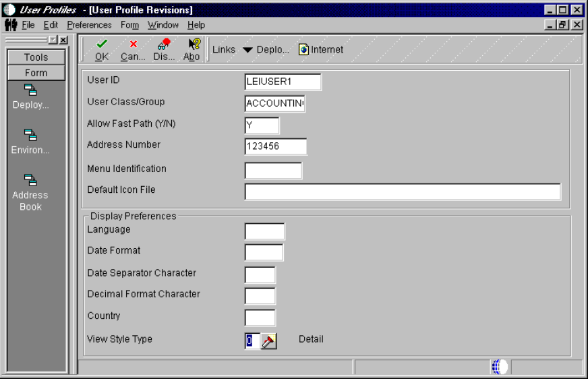588x379 pixels.
Task: Open the Preferences menu
Action: [89, 25]
